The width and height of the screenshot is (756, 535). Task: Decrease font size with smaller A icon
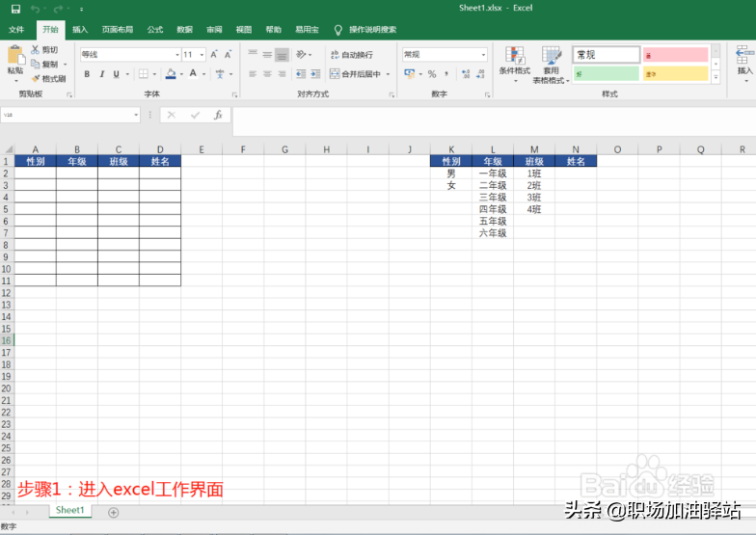(x=228, y=54)
